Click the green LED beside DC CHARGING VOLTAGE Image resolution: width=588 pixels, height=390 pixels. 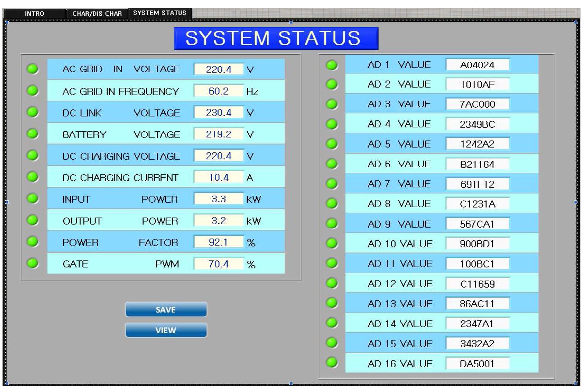33,155
